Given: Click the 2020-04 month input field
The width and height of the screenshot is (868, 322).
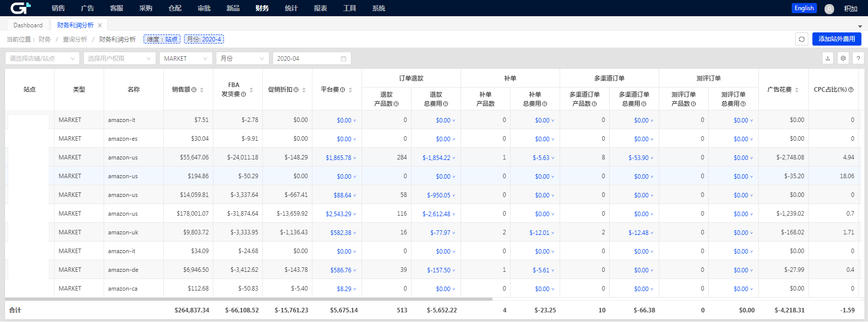Looking at the screenshot, I should 311,59.
